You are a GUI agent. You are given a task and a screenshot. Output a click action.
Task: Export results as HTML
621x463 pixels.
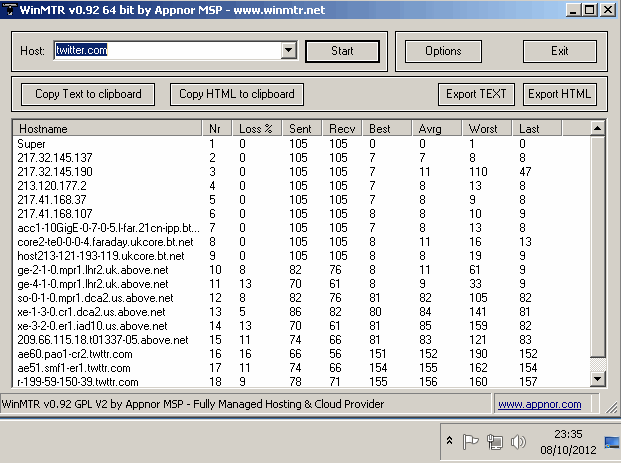pos(560,94)
